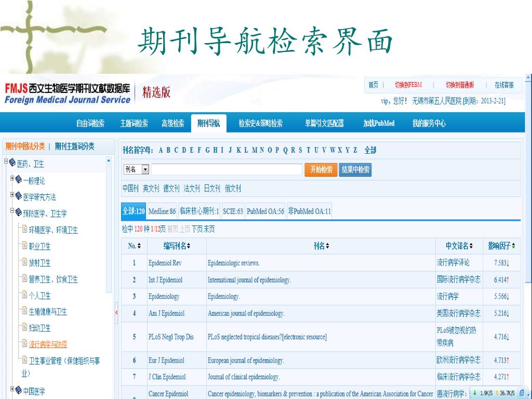Viewport: 532px width, 399px height.
Task: Click page icon beside 流行病学与防疫
Action: click(x=24, y=343)
